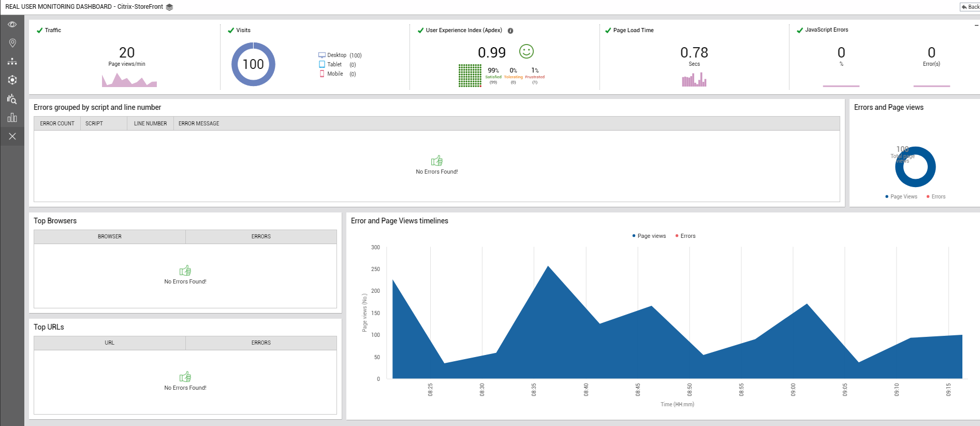Click the Tablet device icon in Visits
Viewport: 980px width, 426px height.
322,64
